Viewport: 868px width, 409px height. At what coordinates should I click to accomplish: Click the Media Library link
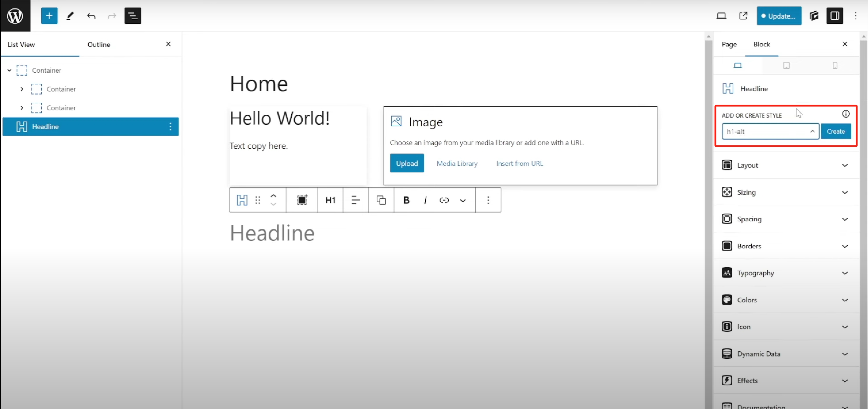click(x=457, y=163)
